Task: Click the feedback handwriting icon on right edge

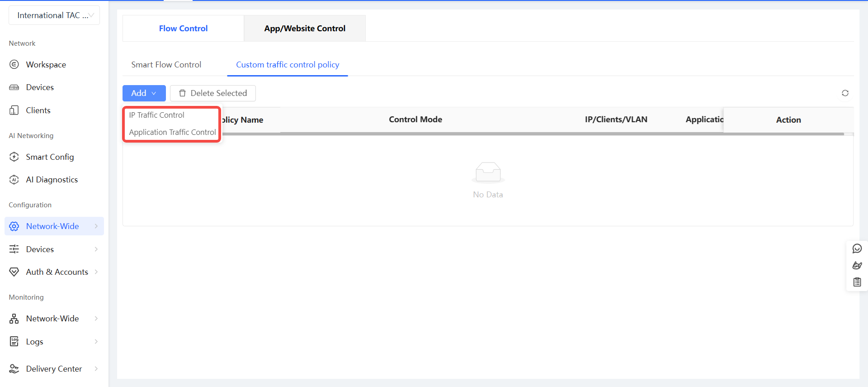Action: [857, 265]
